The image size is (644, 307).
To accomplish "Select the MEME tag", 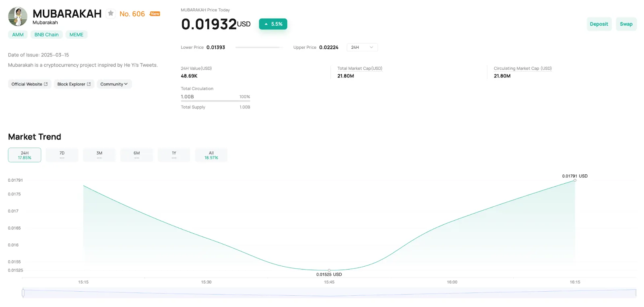I will tap(76, 35).
